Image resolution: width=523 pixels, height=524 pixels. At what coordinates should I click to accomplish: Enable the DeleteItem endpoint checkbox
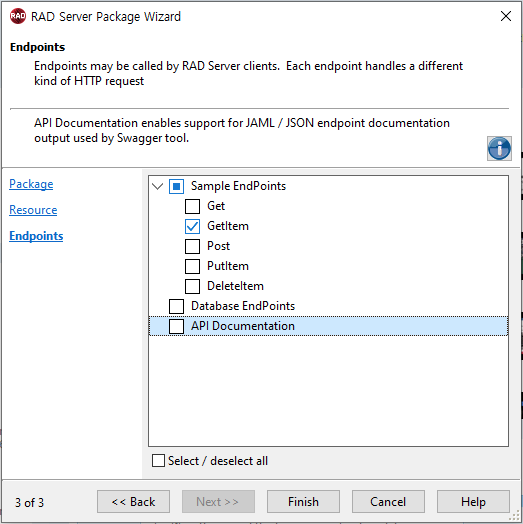coord(192,286)
